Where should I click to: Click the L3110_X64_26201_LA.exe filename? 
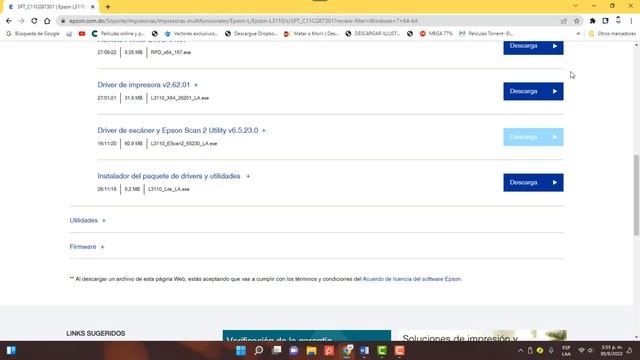click(x=180, y=98)
